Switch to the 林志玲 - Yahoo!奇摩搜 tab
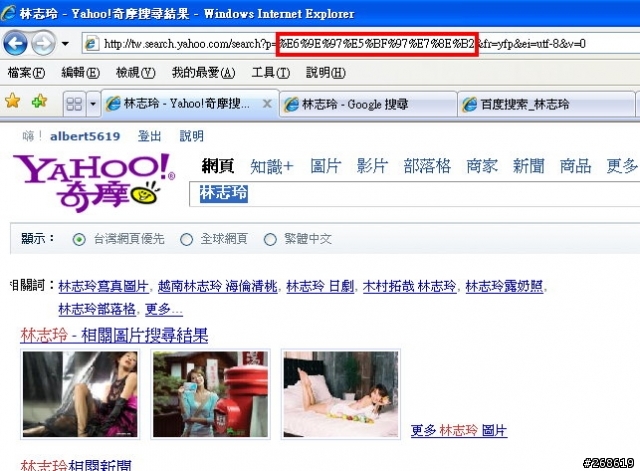The height and width of the screenshot is (471, 640). tap(190, 104)
